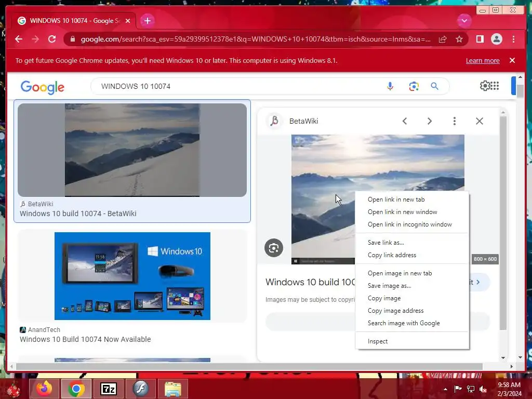Open Flash Player taskbar icon
Viewport: 532px width, 399px height.
coord(141,389)
